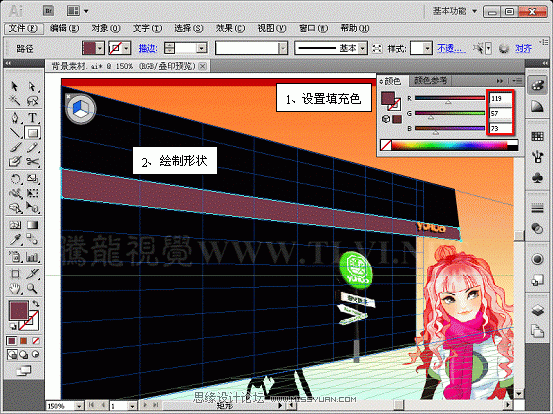This screenshot has height=414, width=553.
Task: Click the G green color slider
Action: tap(450, 113)
